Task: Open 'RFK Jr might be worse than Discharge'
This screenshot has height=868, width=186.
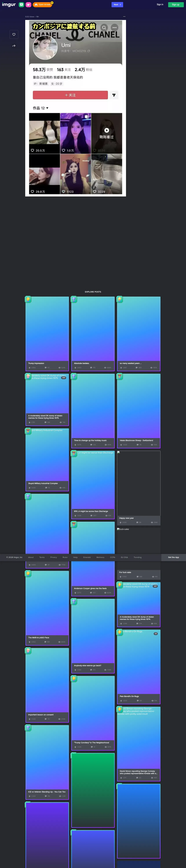Action: [93, 485]
